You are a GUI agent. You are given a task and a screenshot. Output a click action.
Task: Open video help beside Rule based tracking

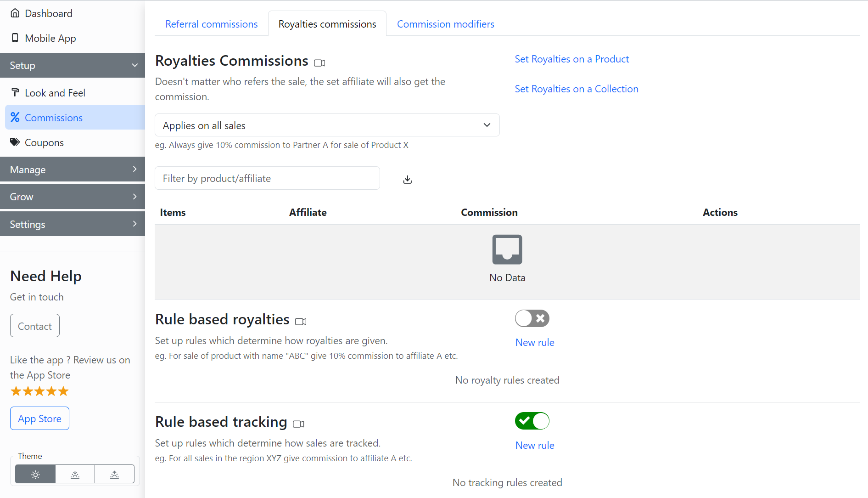(298, 424)
